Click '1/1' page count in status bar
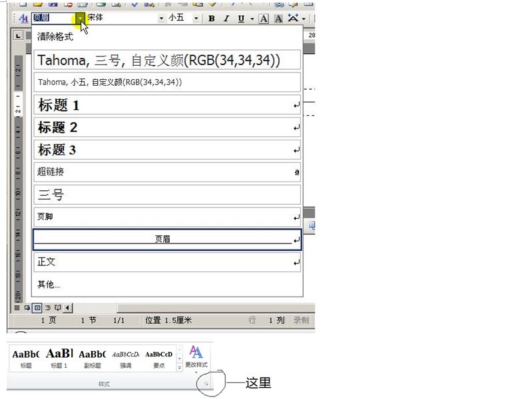This screenshot has height=415, width=532. pos(119,321)
